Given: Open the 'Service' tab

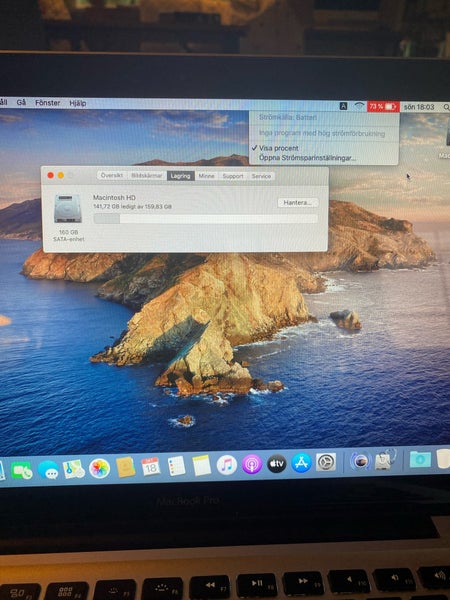Looking at the screenshot, I should click(261, 176).
